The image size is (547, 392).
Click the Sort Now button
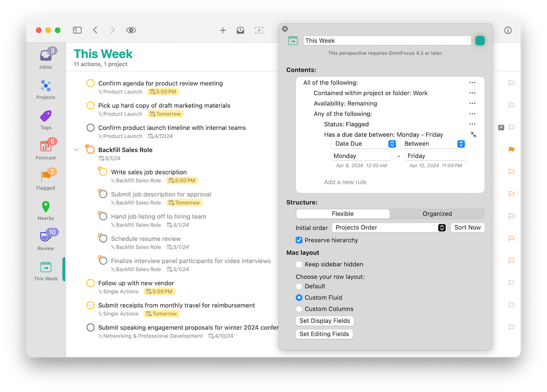(x=468, y=227)
